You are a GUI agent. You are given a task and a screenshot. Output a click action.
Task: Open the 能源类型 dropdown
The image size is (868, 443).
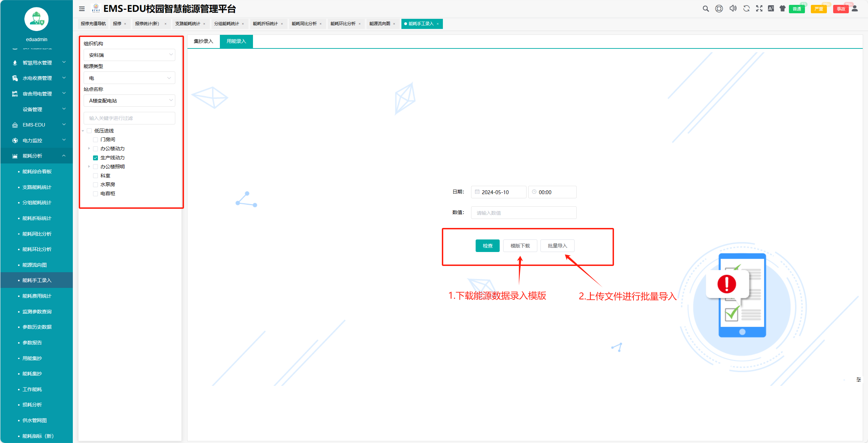(129, 78)
